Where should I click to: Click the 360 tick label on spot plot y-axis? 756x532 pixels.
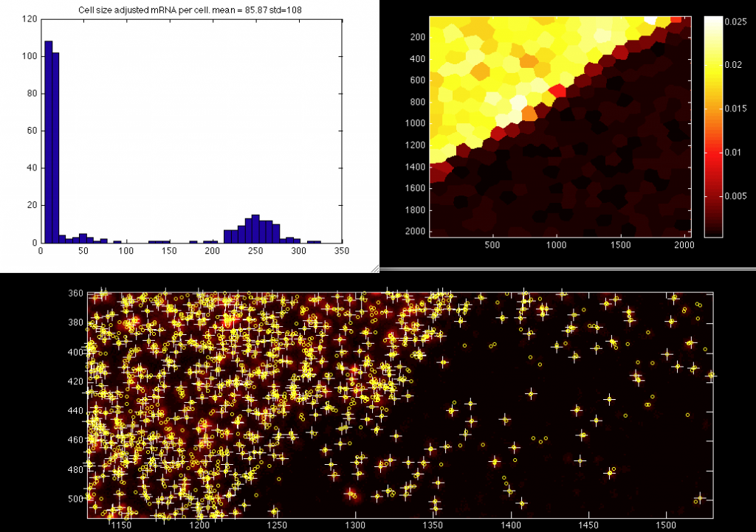pyautogui.click(x=75, y=293)
